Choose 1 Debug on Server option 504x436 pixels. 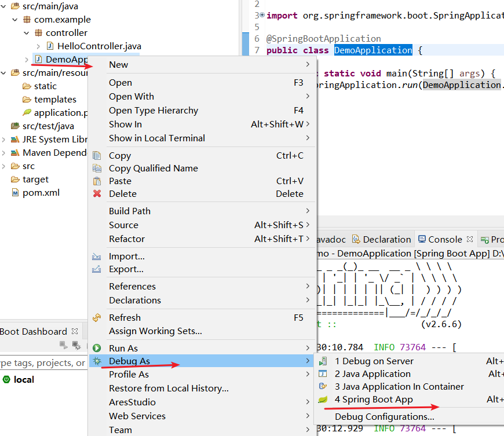click(371, 360)
